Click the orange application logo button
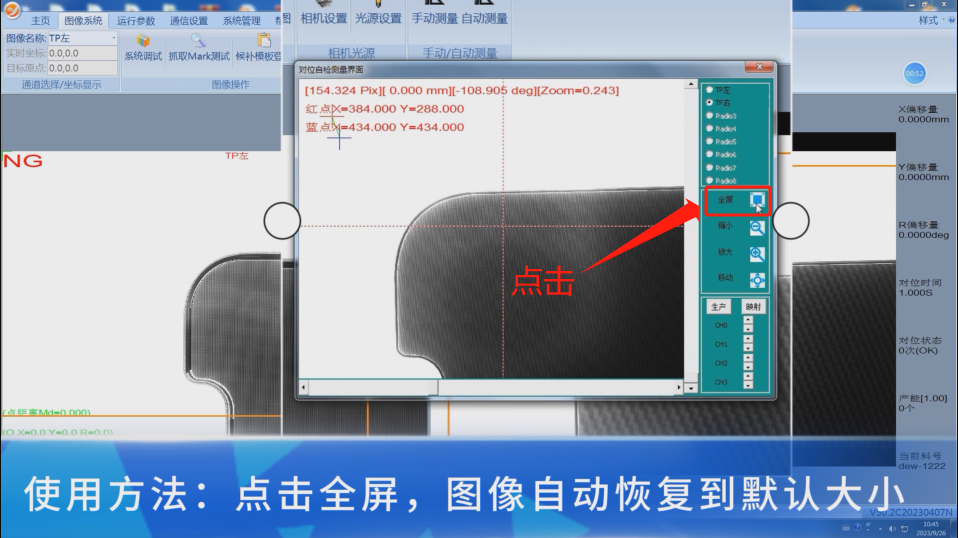Screen dimensions: 958x538 (x=12, y=9)
